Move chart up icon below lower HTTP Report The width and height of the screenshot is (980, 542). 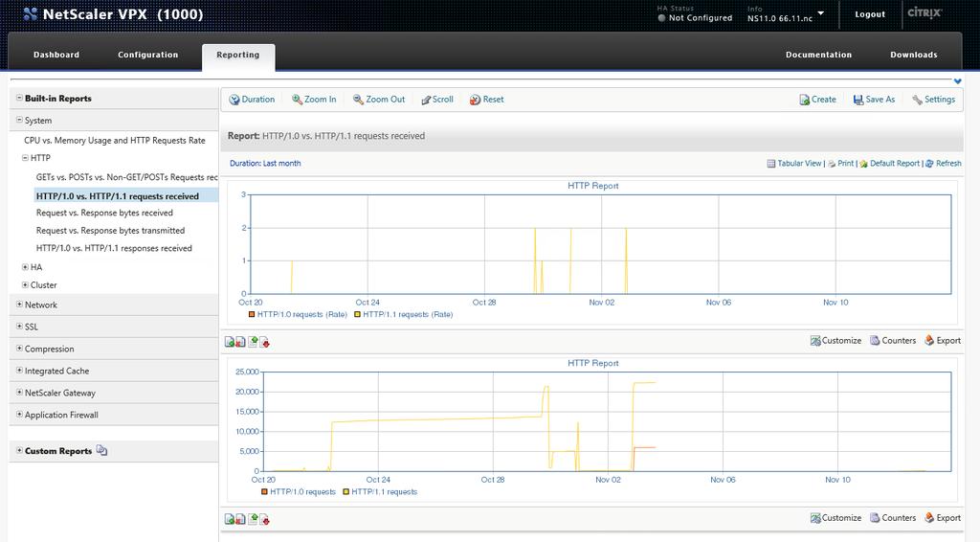(253, 519)
